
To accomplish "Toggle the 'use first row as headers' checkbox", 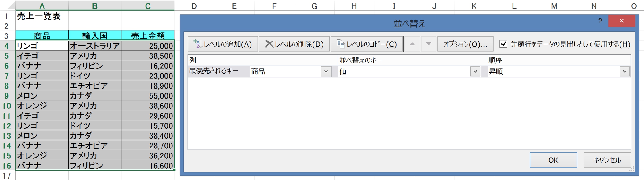I will point(503,44).
